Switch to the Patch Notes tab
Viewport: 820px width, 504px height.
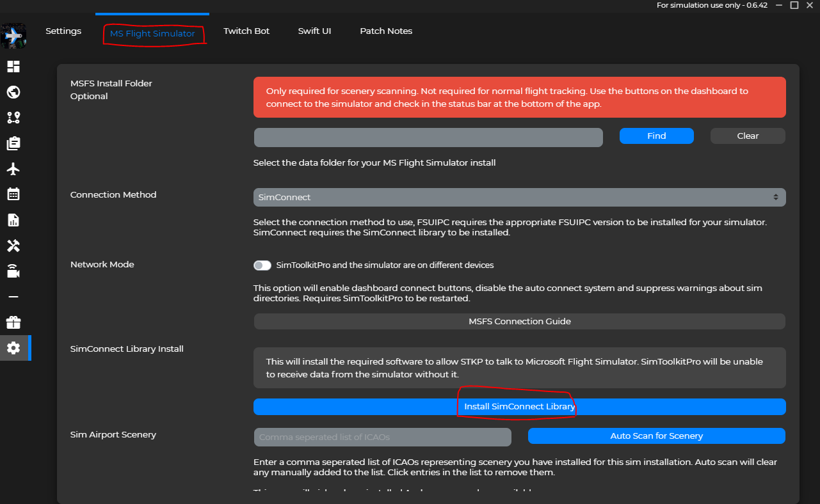click(386, 31)
